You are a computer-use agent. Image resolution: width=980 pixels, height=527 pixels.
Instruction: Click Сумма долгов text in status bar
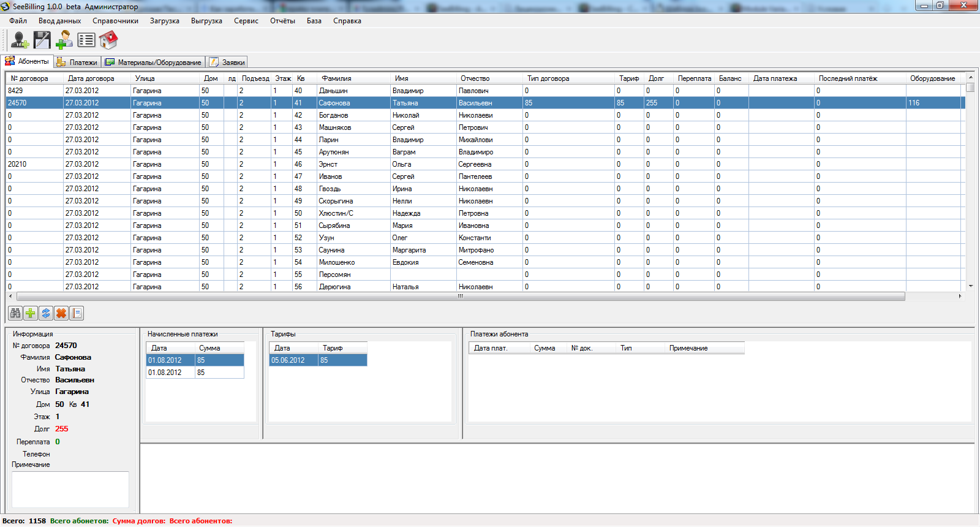coord(139,521)
